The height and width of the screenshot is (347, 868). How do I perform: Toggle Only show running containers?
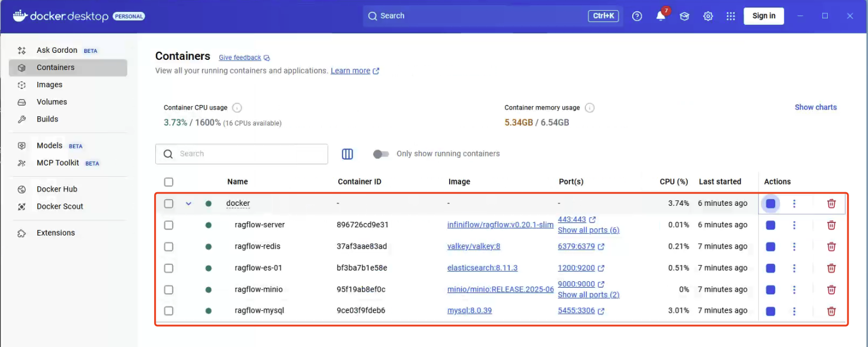click(x=381, y=154)
